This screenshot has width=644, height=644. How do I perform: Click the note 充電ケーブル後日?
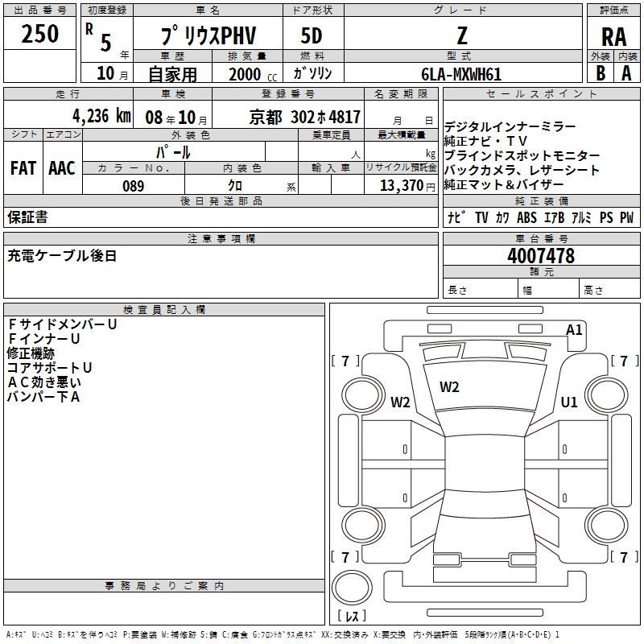click(62, 256)
